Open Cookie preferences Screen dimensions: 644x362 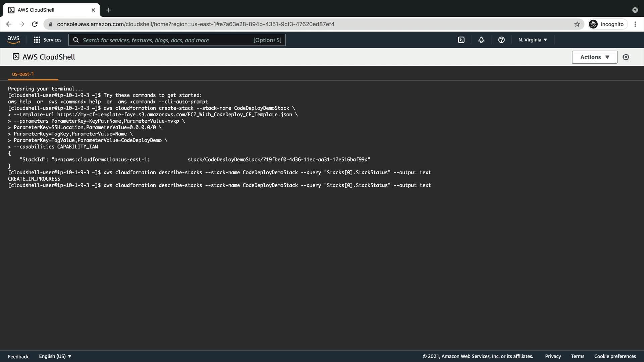[615, 356]
